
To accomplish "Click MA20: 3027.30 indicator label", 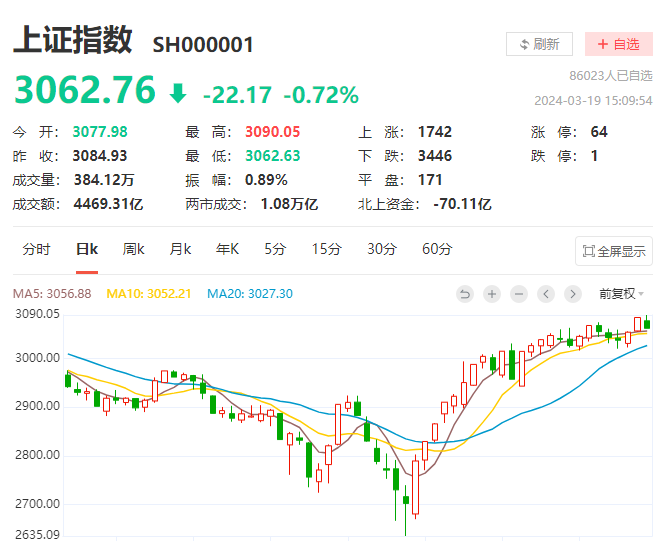I will coord(250,294).
